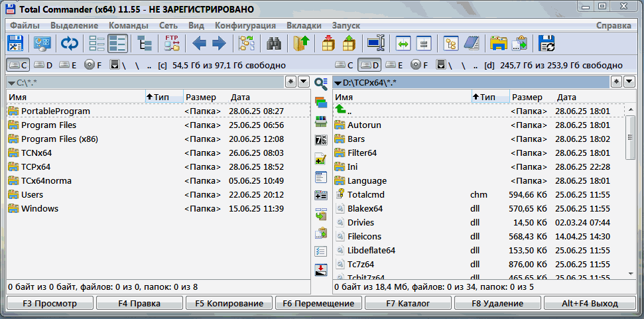Go back with the left blue arrow
Screen dimensions: 644x319
tap(199, 44)
